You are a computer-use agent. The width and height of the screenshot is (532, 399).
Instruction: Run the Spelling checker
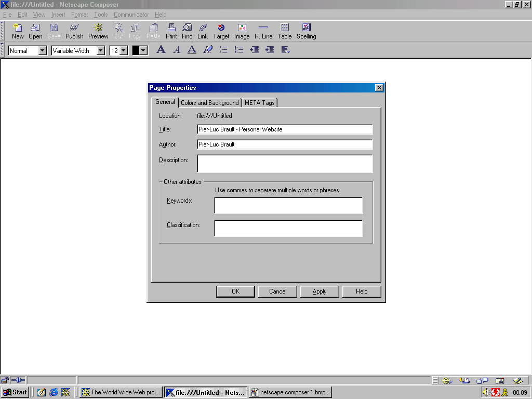[x=307, y=31]
